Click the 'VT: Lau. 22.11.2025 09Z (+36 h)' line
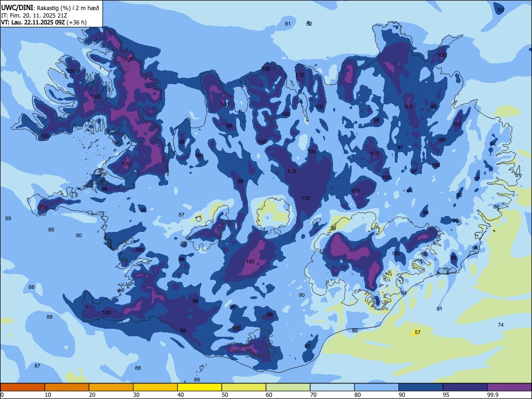This screenshot has height=399, width=532. [x=44, y=22]
